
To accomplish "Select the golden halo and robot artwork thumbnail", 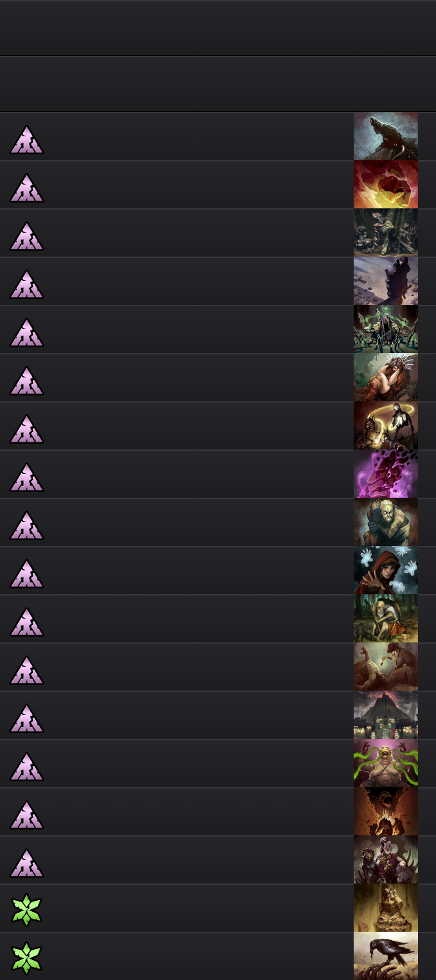I will tap(386, 426).
